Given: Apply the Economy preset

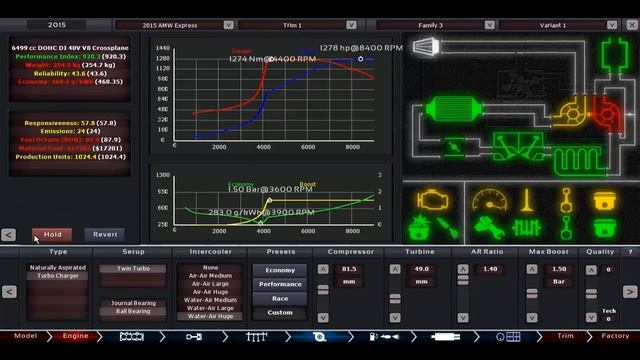Looking at the screenshot, I should click(280, 270).
